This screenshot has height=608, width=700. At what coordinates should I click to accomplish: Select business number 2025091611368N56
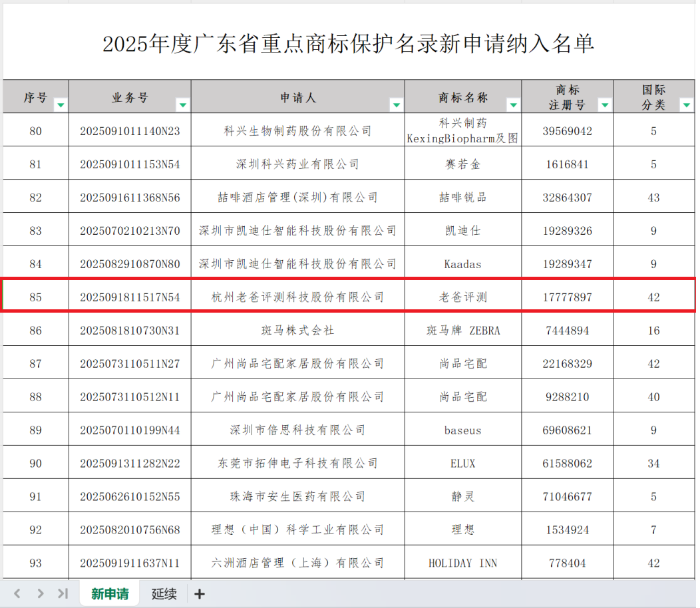point(130,196)
